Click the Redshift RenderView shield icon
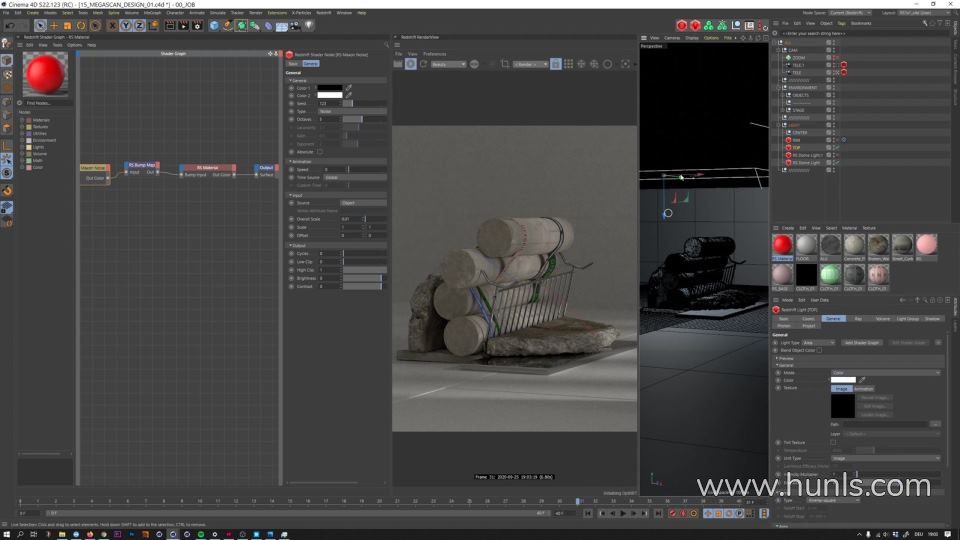 (x=695, y=26)
